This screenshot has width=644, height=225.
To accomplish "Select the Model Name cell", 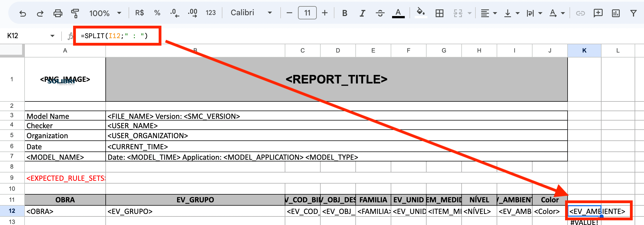I will point(65,116).
